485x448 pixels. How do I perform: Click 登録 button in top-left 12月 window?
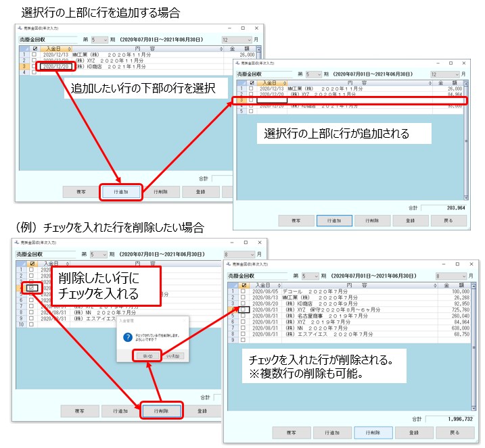(x=201, y=192)
